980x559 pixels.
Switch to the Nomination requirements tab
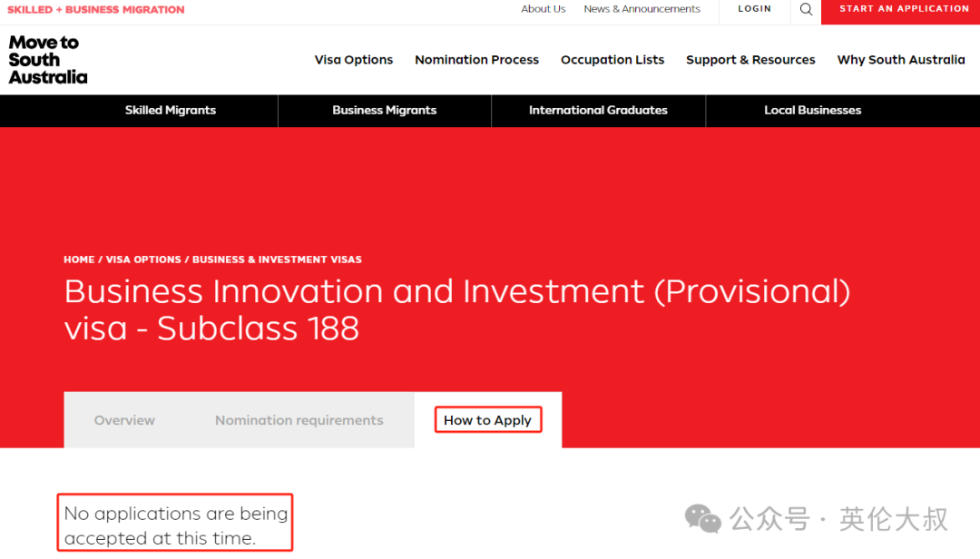(x=299, y=420)
